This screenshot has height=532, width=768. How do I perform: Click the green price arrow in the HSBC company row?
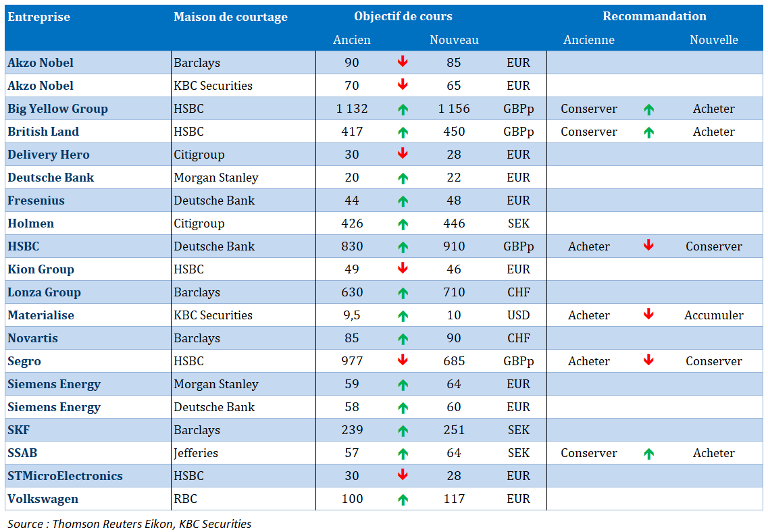tap(403, 247)
